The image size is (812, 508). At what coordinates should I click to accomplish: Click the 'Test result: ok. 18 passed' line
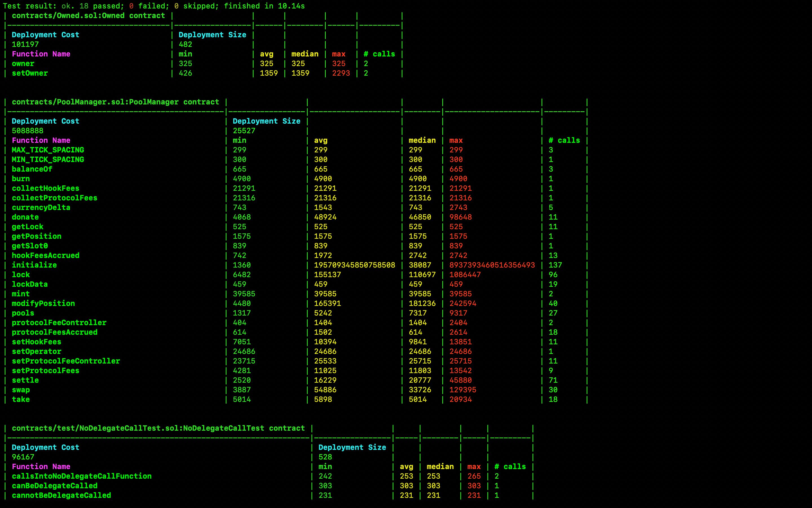pos(154,6)
